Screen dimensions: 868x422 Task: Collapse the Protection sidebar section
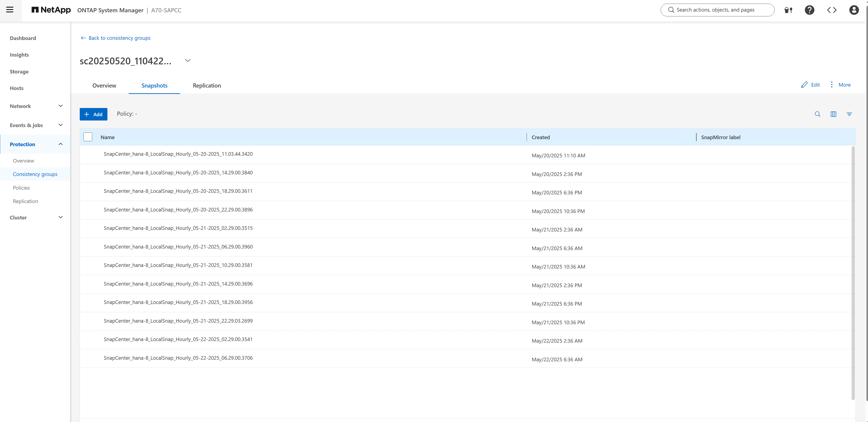(36, 144)
